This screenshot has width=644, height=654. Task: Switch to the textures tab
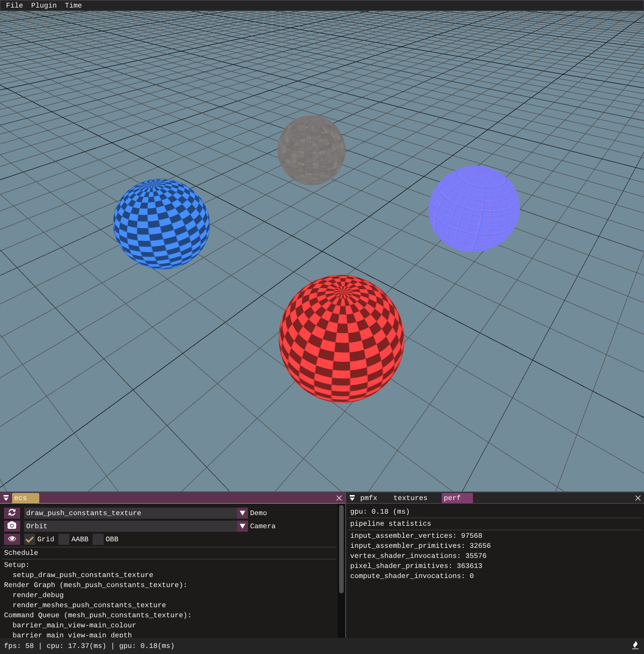click(x=411, y=498)
